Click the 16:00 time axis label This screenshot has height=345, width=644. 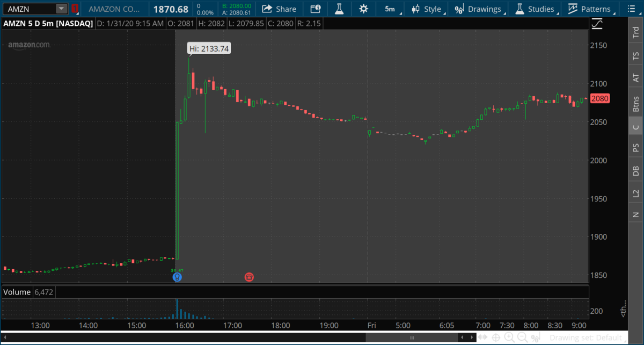(x=184, y=326)
